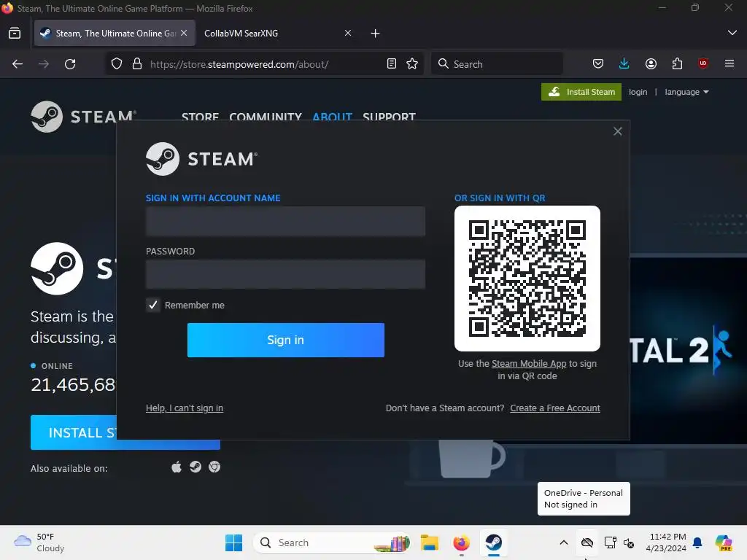The height and width of the screenshot is (560, 747).
Task: Click Create a Free Account link
Action: (x=555, y=408)
